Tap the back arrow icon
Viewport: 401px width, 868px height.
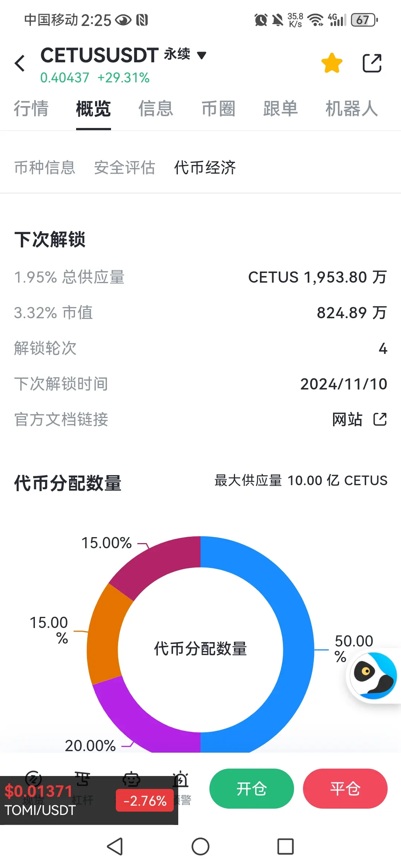[20, 63]
